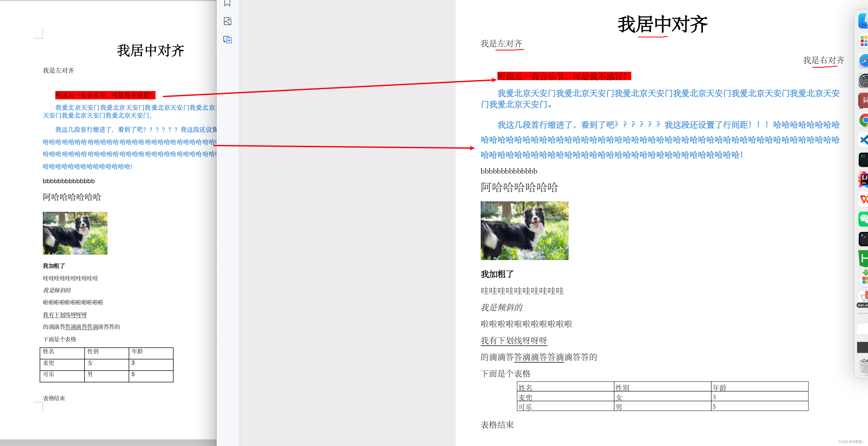Open the dictionary app in the dock
The width and height of the screenshot is (868, 446).
(863, 100)
